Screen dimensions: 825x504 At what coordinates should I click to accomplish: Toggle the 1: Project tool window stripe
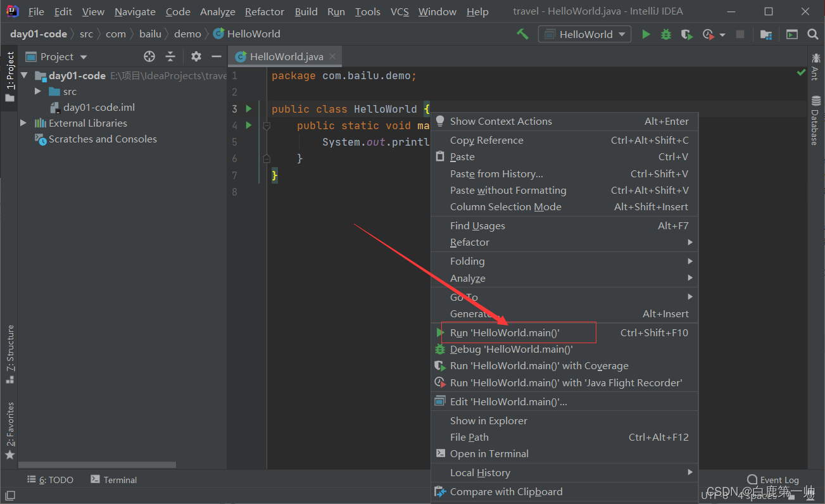tap(9, 77)
